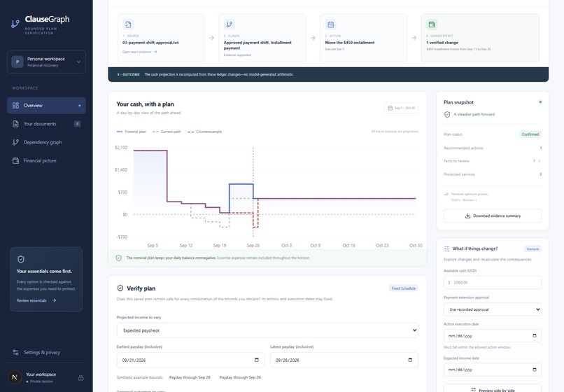The height and width of the screenshot is (392, 564).
Task: Click Preview side by side button
Action: tap(493, 389)
